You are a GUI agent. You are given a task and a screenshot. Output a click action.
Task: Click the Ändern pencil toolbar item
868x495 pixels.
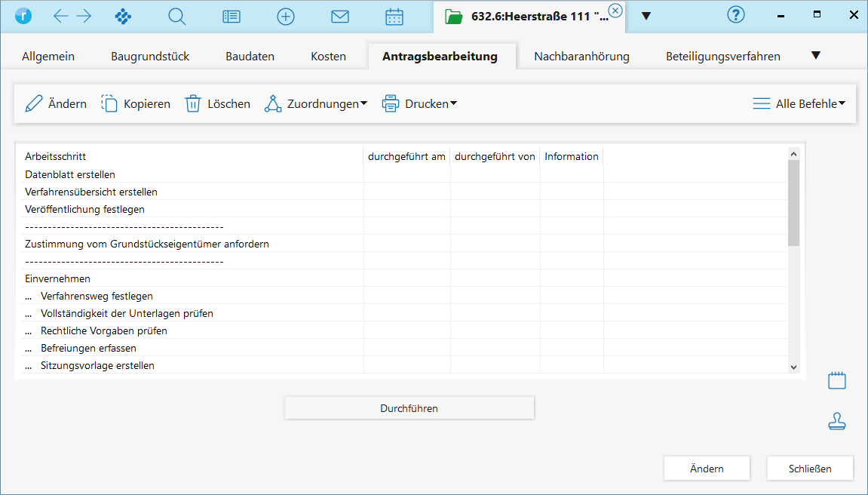pyautogui.click(x=57, y=103)
